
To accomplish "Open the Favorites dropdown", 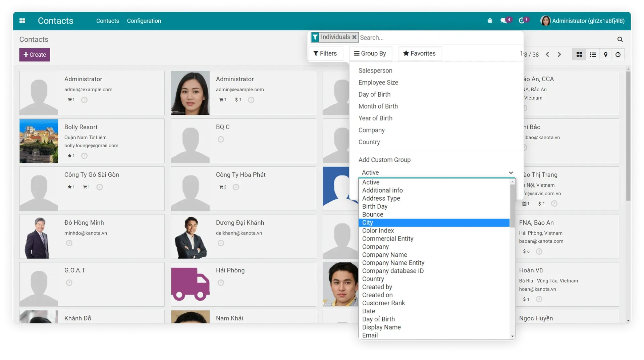I will click(x=420, y=53).
